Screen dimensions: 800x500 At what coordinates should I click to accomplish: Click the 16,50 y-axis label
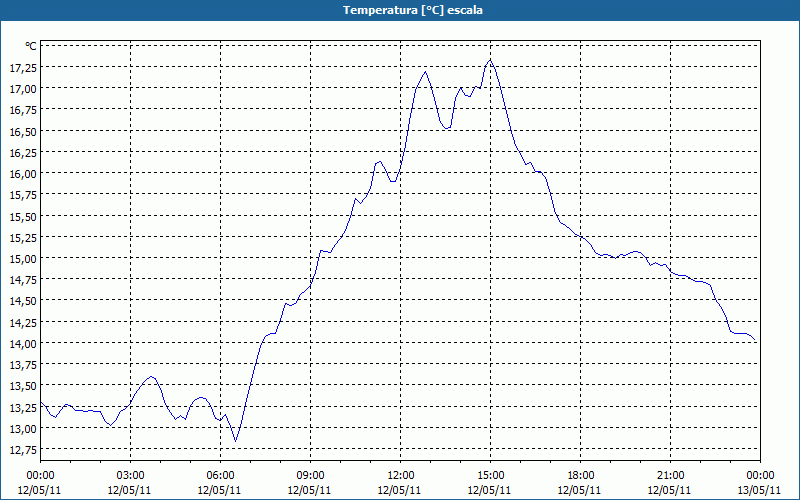tap(23, 131)
